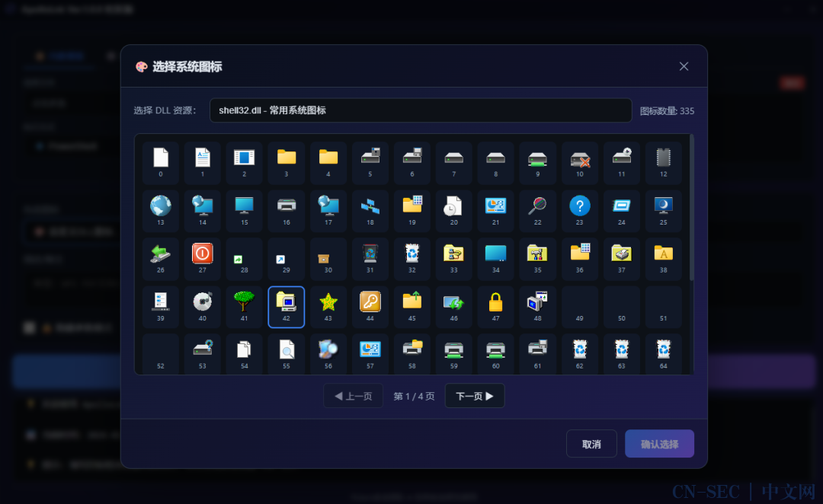Pick the network computers icon 18

click(x=370, y=211)
